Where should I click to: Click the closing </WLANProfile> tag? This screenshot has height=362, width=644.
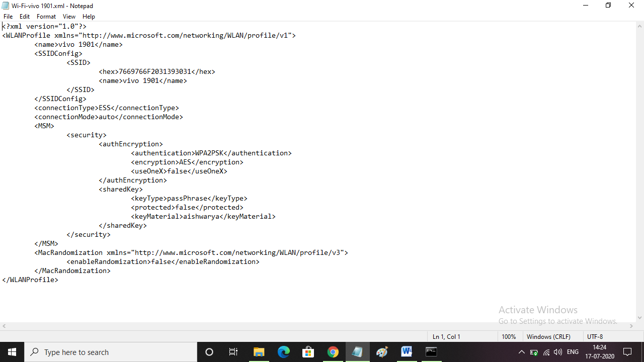point(30,280)
